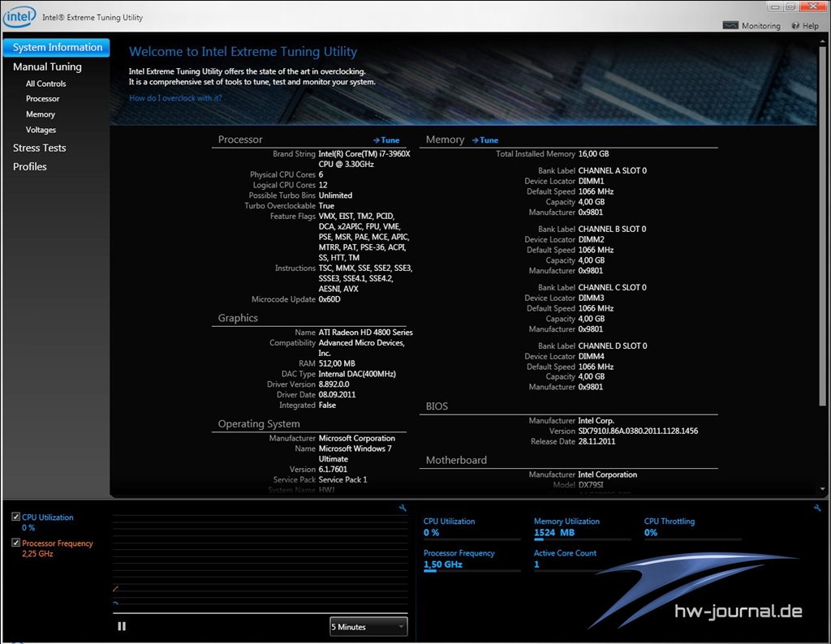Viewport: 831px width, 644px height.
Task: Click the CPU Utilization 0 % gauge
Action: (x=471, y=530)
